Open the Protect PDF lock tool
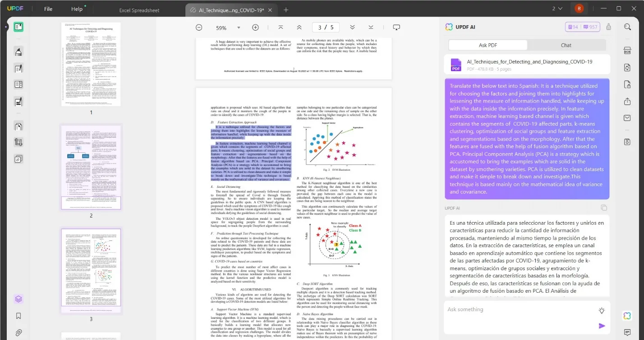Image resolution: width=644 pixels, height=340 pixels. point(627,84)
